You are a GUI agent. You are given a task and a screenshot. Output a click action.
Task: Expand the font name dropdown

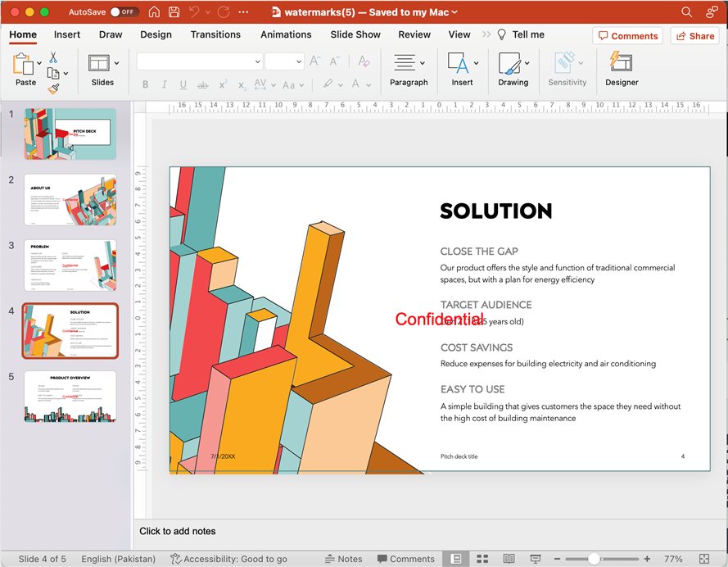tap(258, 62)
